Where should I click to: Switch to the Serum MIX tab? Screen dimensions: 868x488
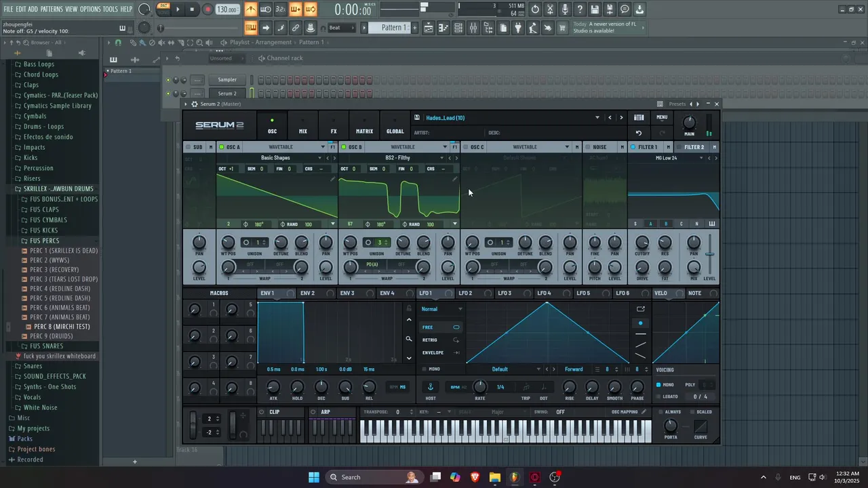[x=303, y=126]
